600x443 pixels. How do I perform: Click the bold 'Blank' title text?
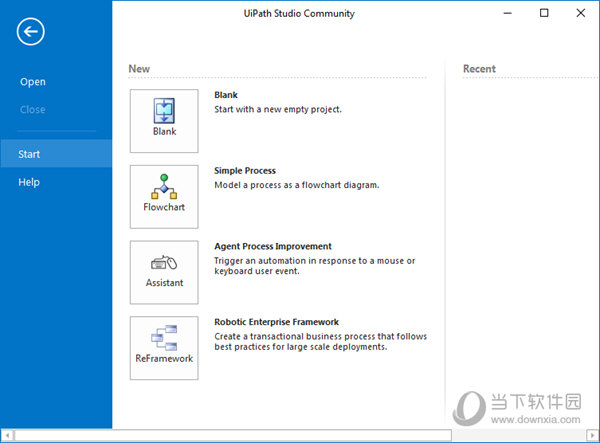point(226,95)
